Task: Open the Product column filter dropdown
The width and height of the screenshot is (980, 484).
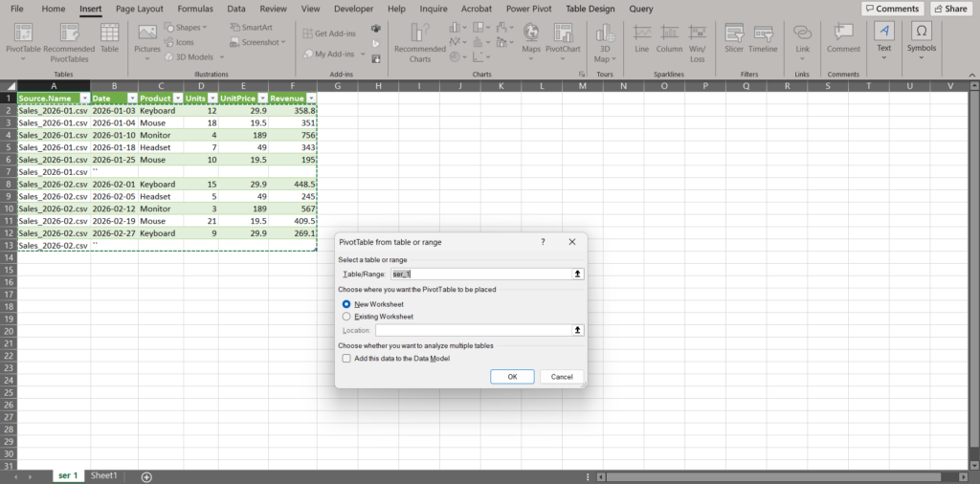Action: click(177, 99)
